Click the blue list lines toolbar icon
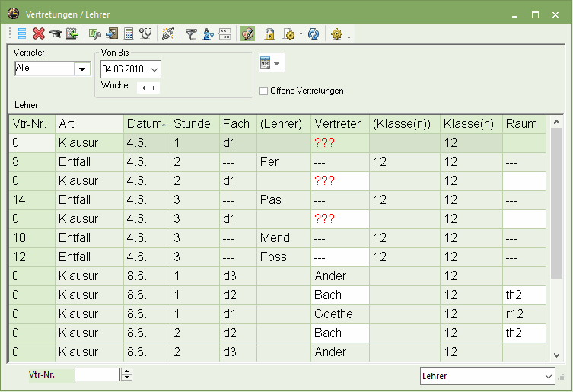Image resolution: width=573 pixels, height=392 pixels. pos(22,33)
